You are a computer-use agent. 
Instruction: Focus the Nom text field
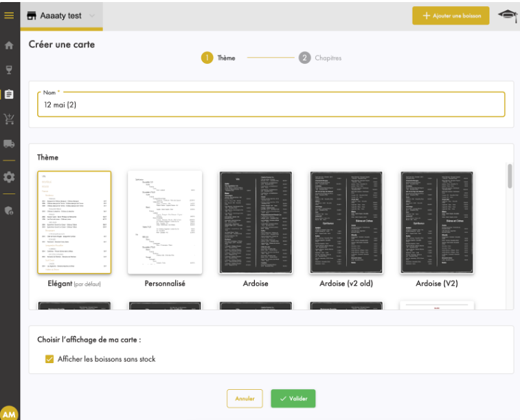[271, 105]
